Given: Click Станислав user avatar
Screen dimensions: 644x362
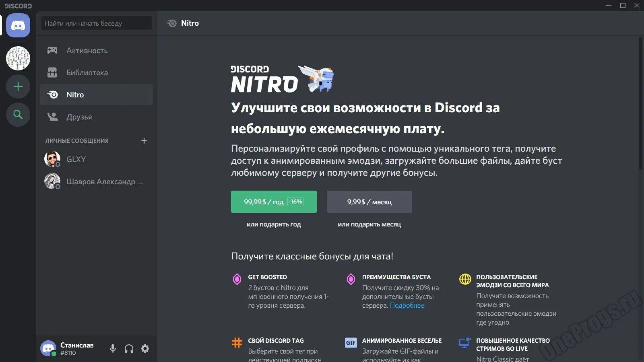Looking at the screenshot, I should coord(48,348).
